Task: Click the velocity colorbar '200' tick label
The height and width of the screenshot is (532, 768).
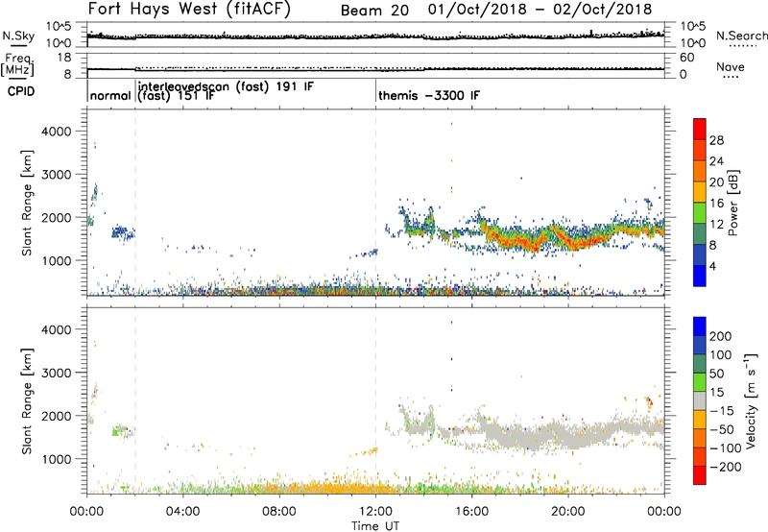Action: pos(721,336)
